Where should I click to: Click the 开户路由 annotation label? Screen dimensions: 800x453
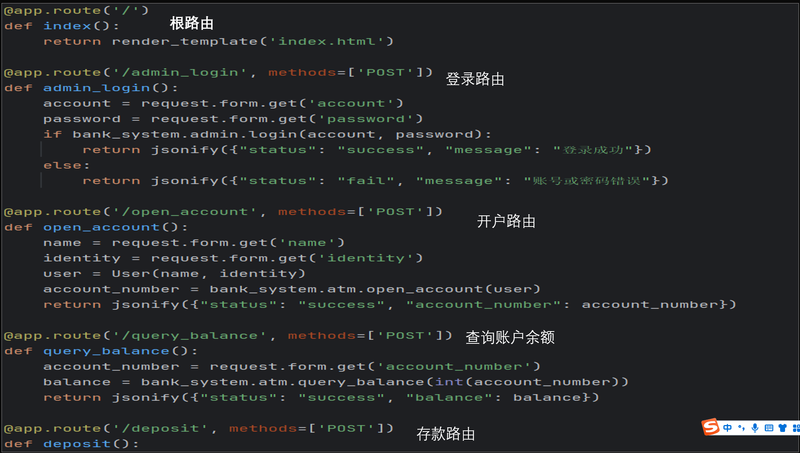tap(506, 221)
